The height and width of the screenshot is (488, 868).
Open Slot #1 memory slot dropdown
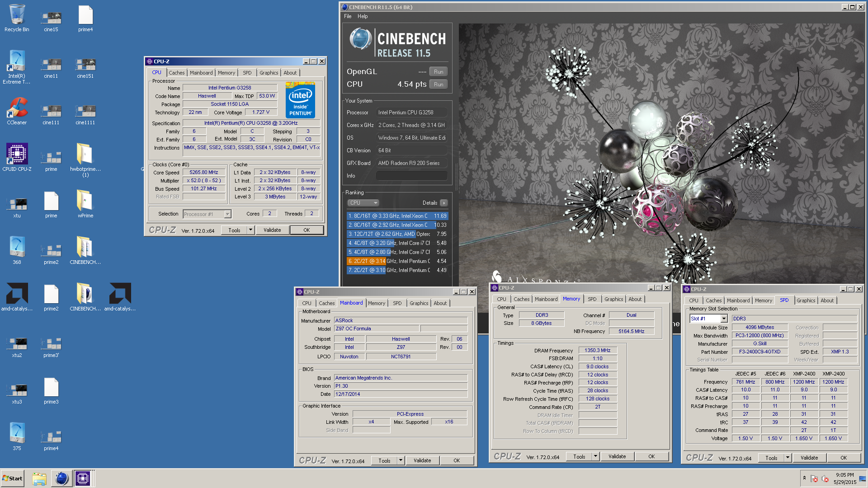click(708, 319)
